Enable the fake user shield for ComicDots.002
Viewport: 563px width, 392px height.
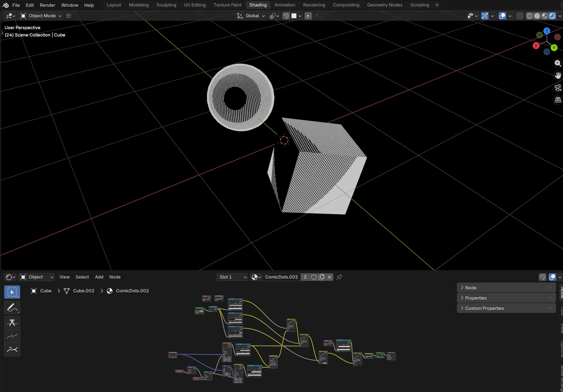click(x=313, y=277)
